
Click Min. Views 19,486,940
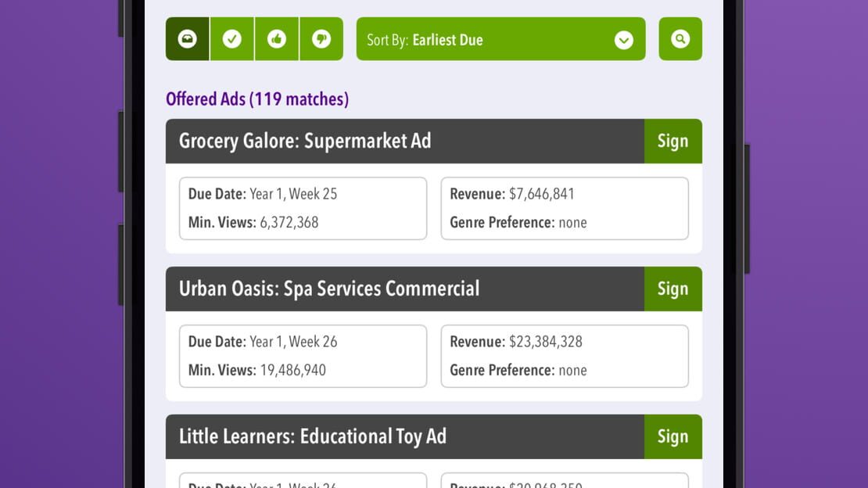coord(257,370)
